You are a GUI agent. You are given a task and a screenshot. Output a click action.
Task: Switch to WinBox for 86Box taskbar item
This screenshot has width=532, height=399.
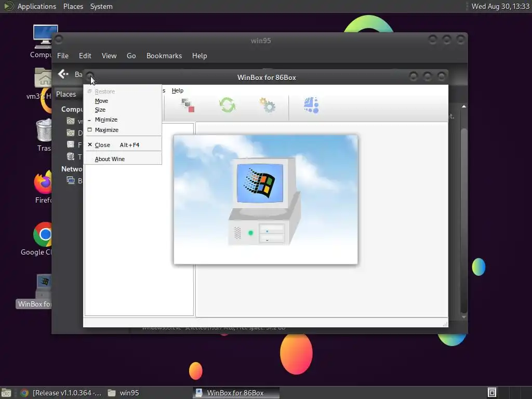236,393
